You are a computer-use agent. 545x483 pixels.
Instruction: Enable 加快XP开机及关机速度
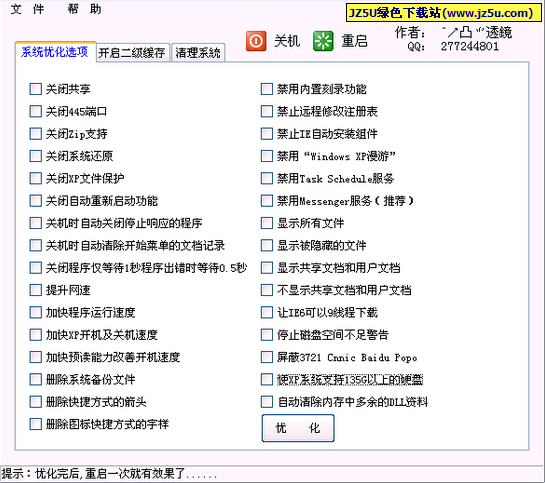[x=35, y=335]
